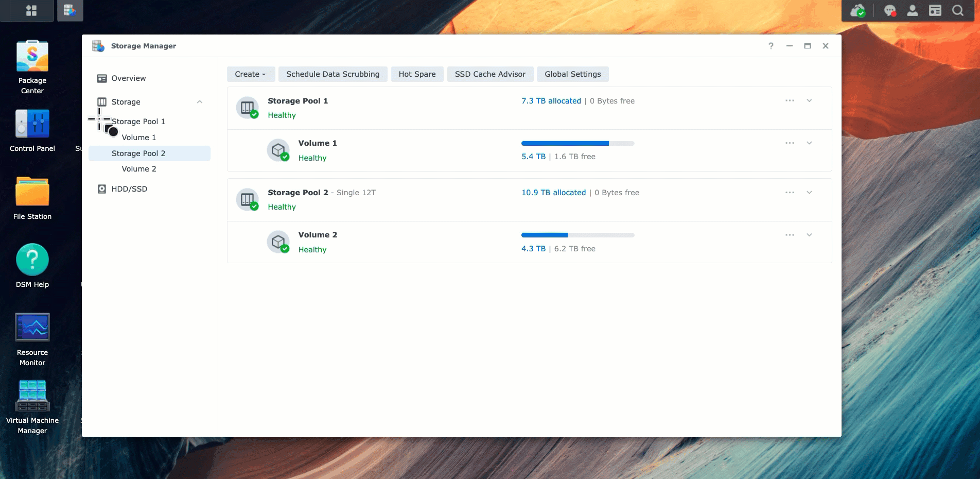
Task: Click the Volume 1 heading in main panel
Action: pos(318,143)
